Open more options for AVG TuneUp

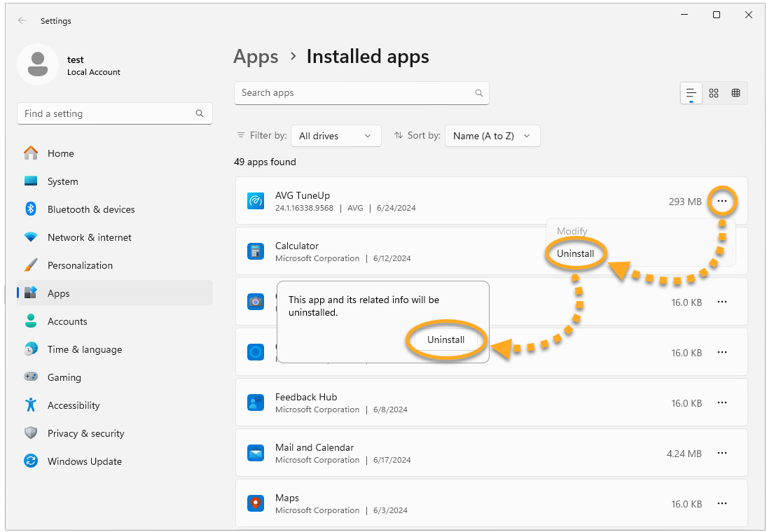[722, 202]
